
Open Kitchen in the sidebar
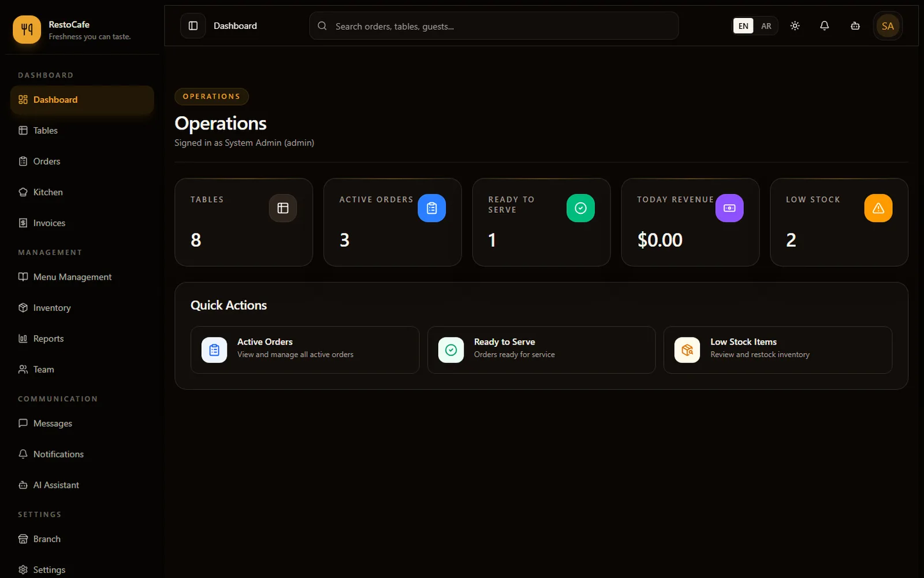click(x=82, y=192)
